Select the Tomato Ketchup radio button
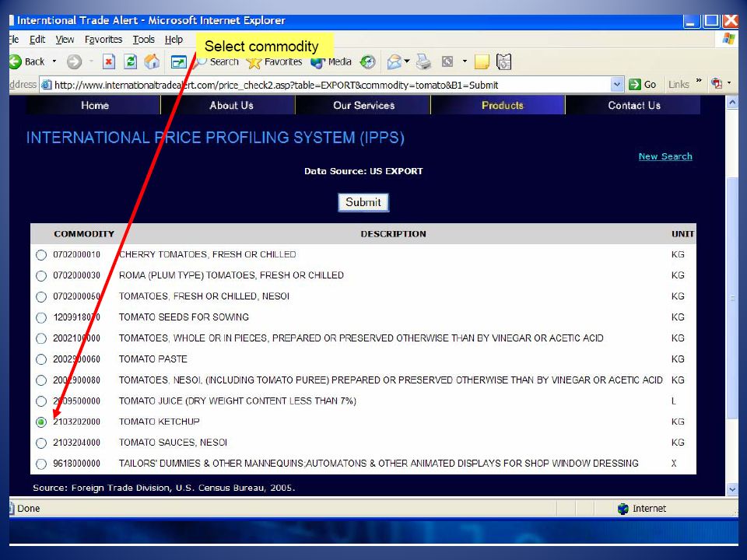 click(41, 422)
